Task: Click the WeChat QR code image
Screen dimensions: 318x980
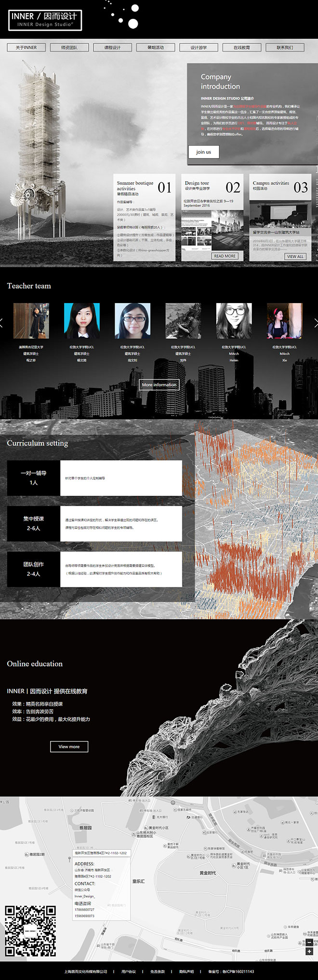Action: coord(30,931)
